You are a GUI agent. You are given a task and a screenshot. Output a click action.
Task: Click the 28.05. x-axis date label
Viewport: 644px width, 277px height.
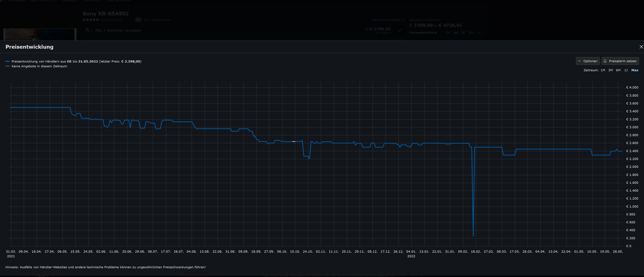point(618,251)
